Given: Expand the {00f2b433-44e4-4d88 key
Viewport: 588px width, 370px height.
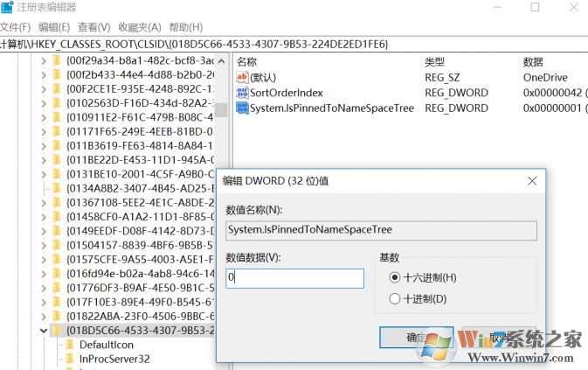Looking at the screenshot, I should 44,75.
